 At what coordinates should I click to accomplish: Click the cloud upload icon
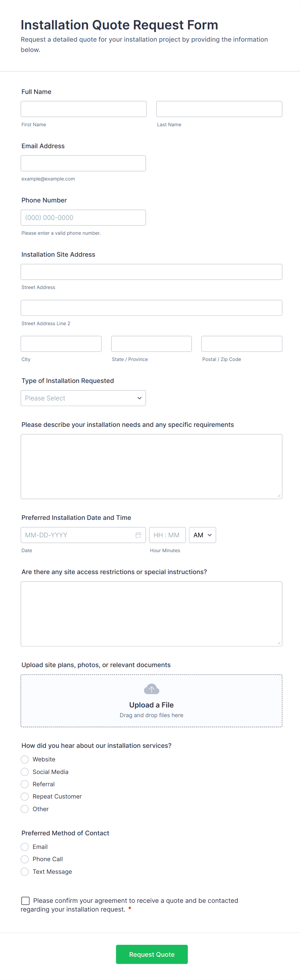[x=151, y=689]
